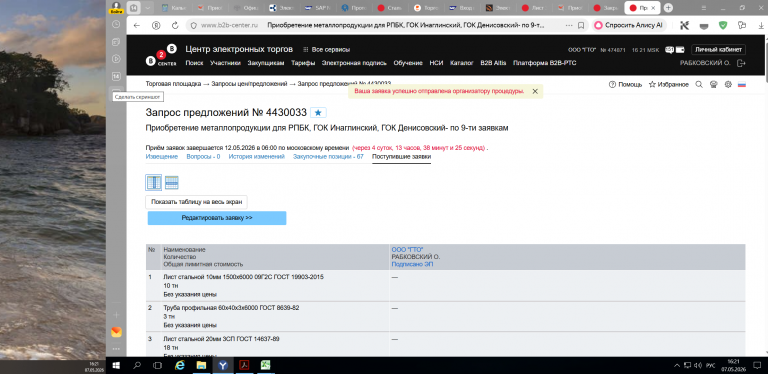Open Платформа B2B-РТС menu item

(544, 63)
